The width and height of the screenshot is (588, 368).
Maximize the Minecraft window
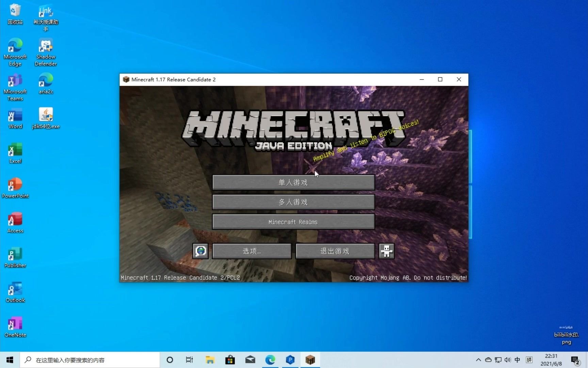point(440,79)
